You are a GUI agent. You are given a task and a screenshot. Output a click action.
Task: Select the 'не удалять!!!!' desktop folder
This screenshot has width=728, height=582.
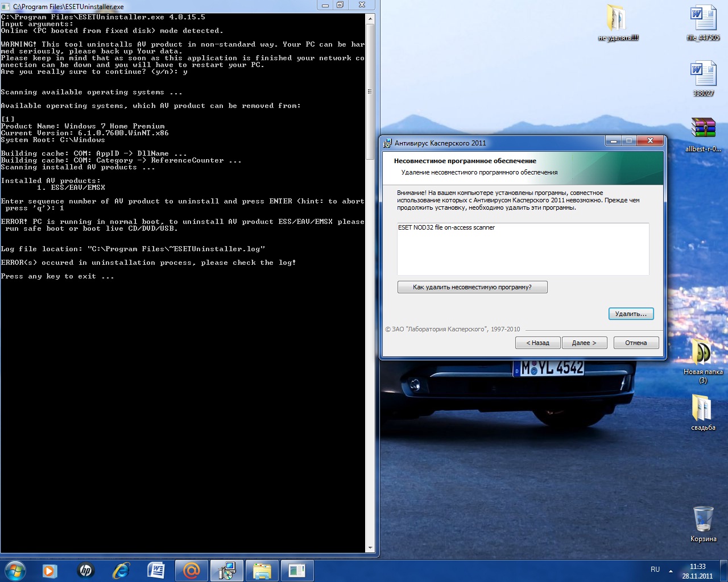coord(618,23)
